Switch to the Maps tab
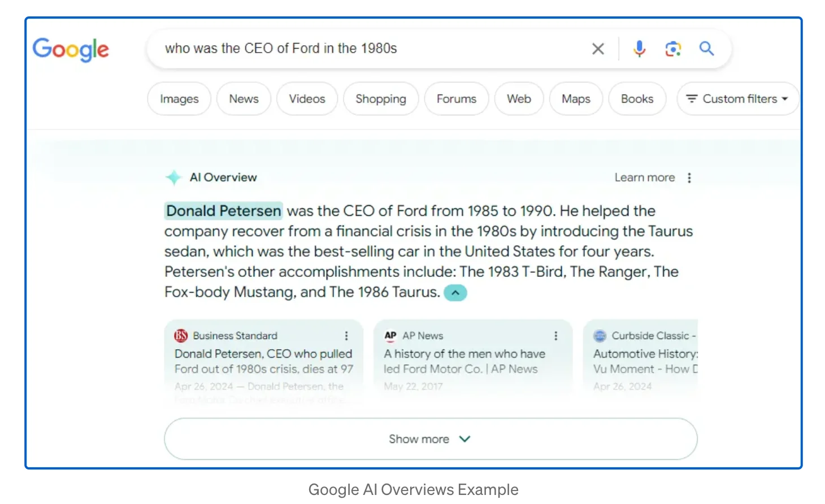The image size is (825, 504). click(x=575, y=98)
